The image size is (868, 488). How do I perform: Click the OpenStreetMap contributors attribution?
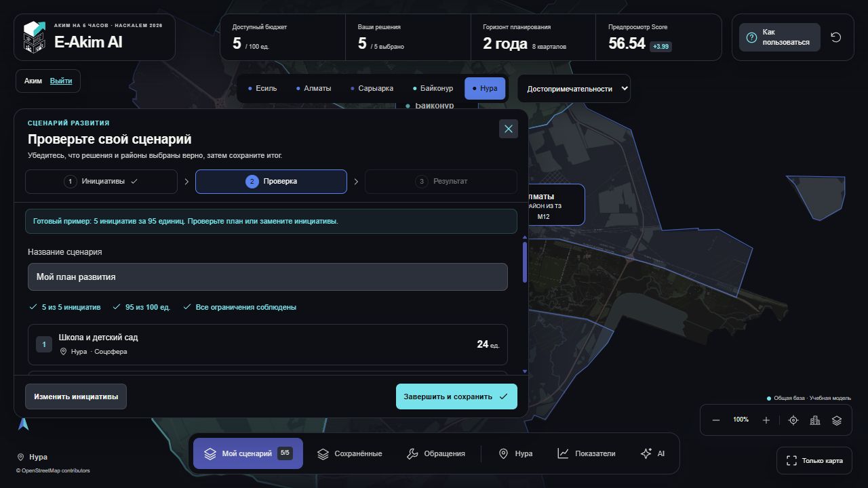53,470
